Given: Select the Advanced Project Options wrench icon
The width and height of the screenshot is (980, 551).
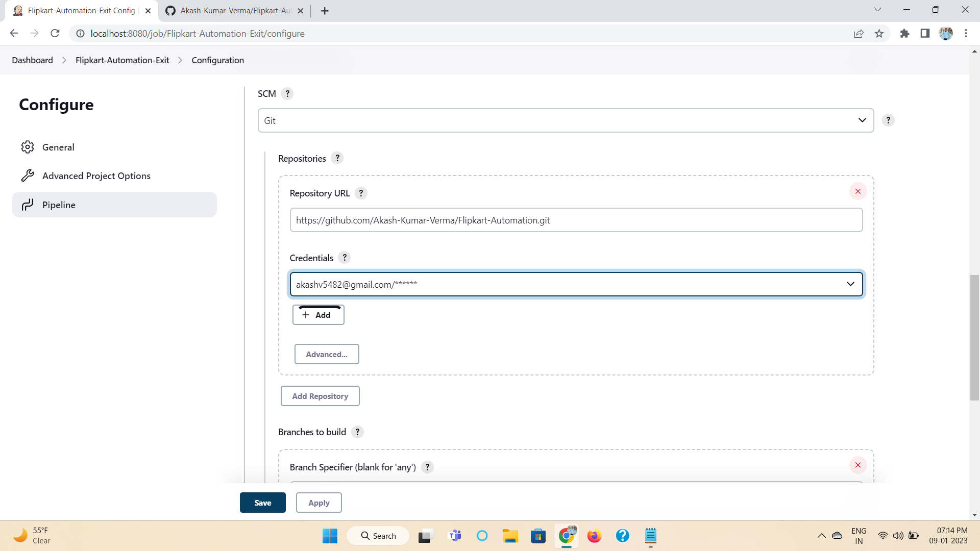Looking at the screenshot, I should tap(28, 175).
